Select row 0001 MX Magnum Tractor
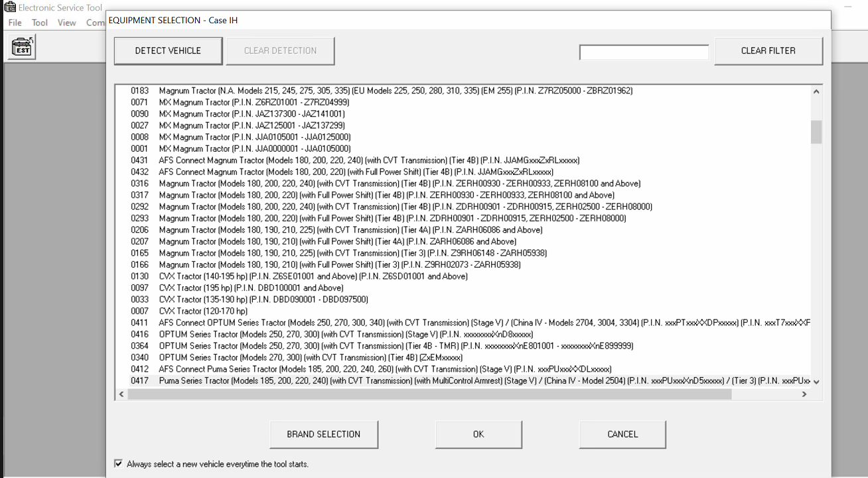The width and height of the screenshot is (868, 478). point(463,149)
